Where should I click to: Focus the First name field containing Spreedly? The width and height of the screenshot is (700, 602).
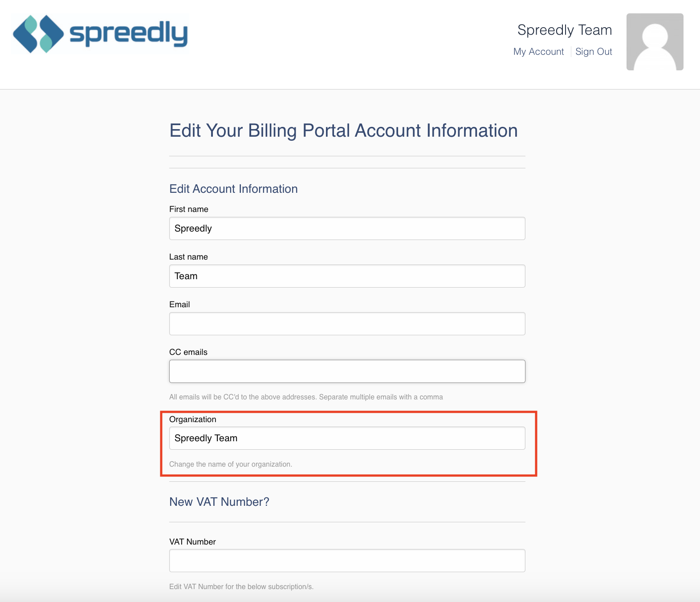tap(347, 228)
